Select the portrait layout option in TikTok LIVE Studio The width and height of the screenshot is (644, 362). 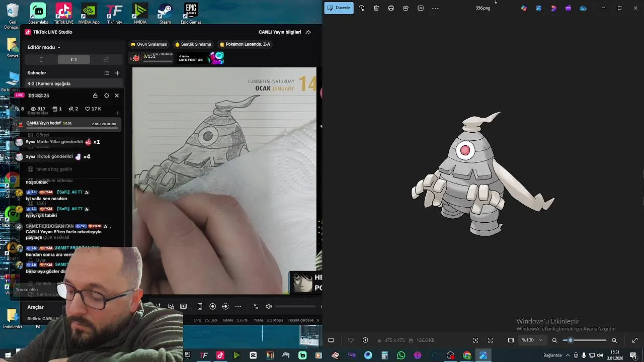(x=41, y=60)
